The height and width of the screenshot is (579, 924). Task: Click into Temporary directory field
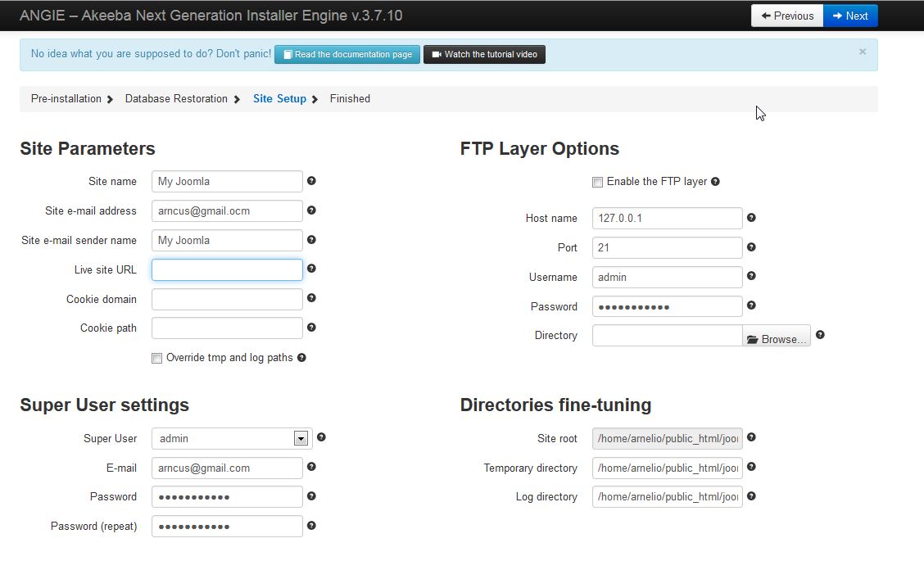667,468
